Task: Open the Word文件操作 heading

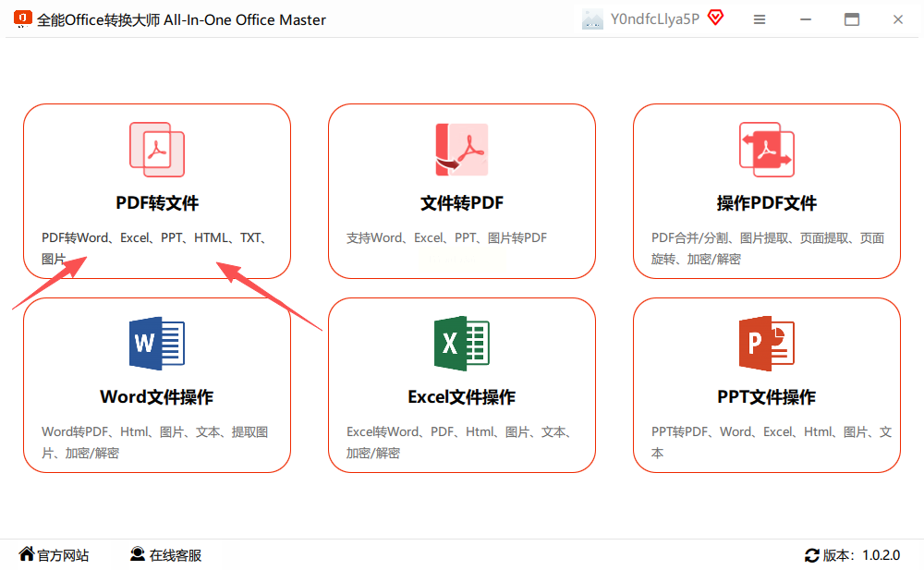Action: tap(157, 396)
